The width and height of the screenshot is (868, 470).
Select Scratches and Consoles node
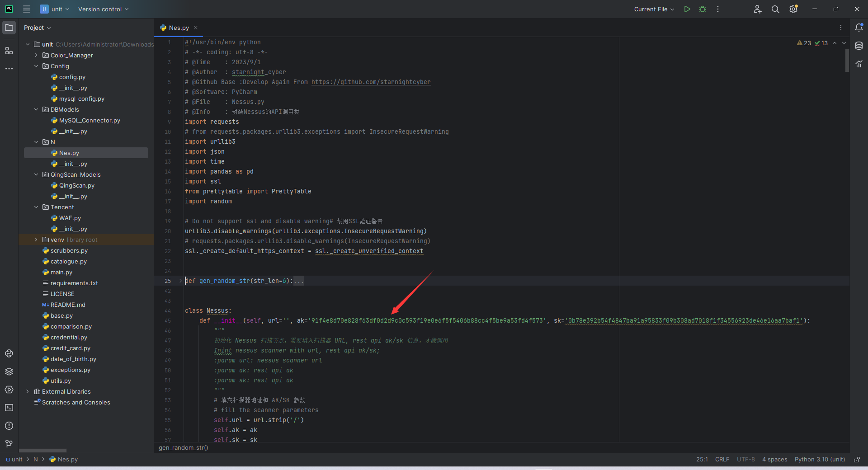(x=76, y=402)
